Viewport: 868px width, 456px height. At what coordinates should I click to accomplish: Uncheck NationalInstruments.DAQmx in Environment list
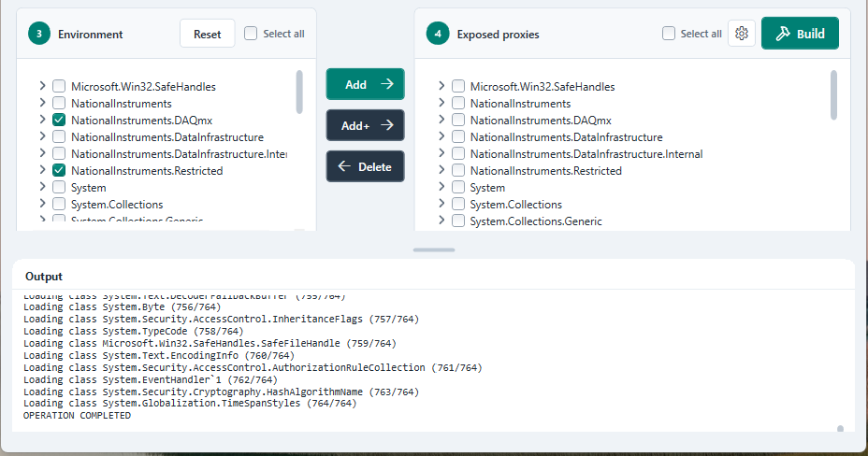pyautogui.click(x=59, y=120)
